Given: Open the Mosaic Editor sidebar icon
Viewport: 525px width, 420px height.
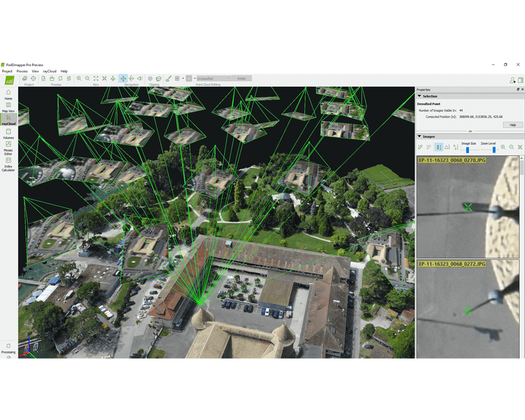Looking at the screenshot, I should [x=8, y=148].
